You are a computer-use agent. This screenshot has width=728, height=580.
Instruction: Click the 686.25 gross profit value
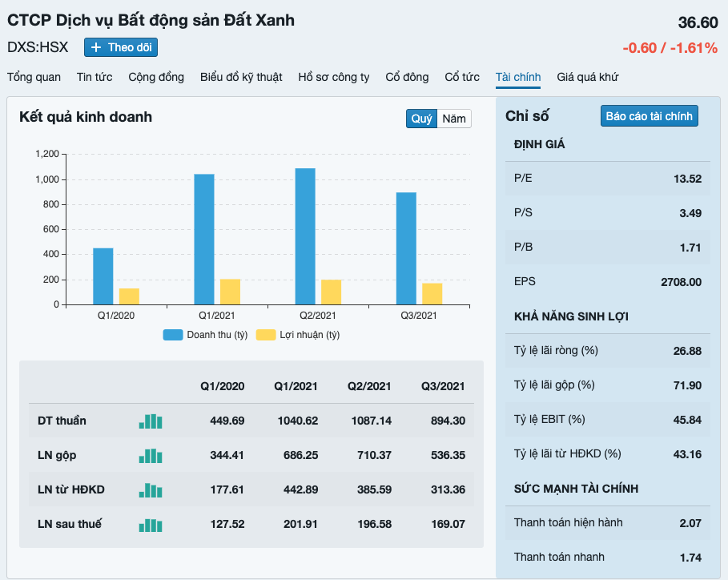click(301, 455)
